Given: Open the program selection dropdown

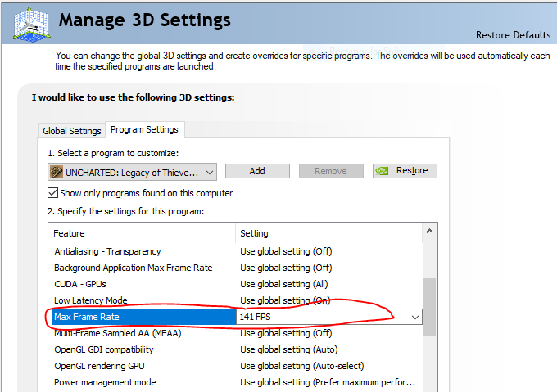Looking at the screenshot, I should click(x=210, y=172).
